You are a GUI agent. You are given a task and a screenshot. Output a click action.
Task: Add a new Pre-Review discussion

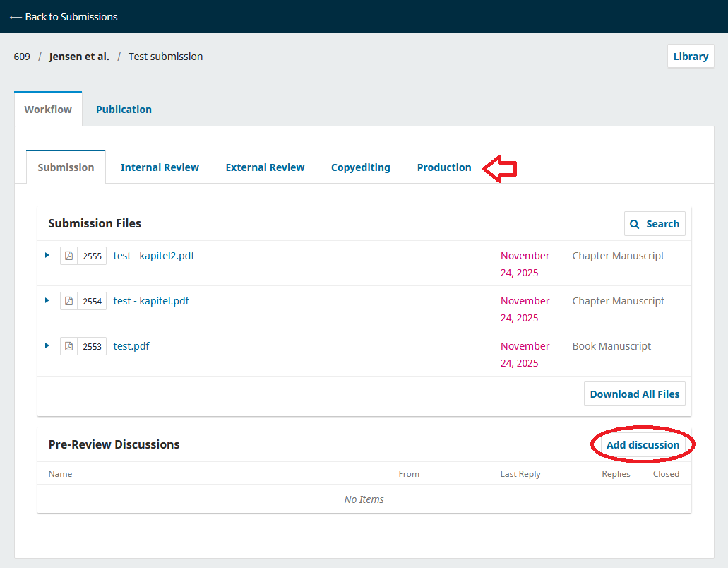643,444
